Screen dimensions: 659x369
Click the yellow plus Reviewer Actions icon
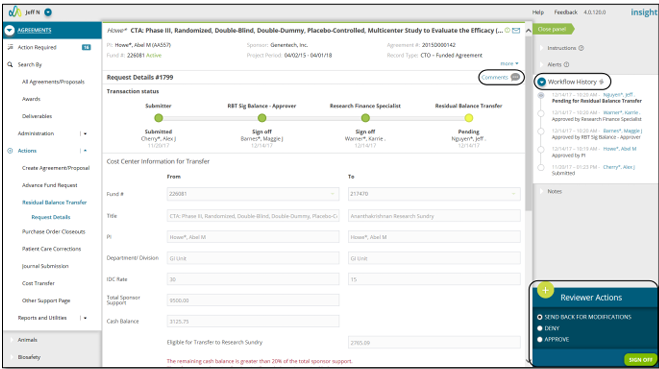click(545, 290)
